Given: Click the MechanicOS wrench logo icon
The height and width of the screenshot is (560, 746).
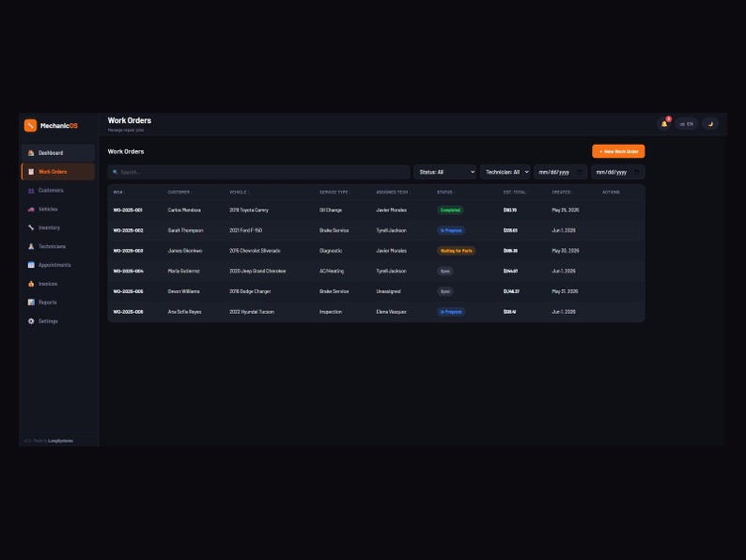Looking at the screenshot, I should [x=30, y=125].
